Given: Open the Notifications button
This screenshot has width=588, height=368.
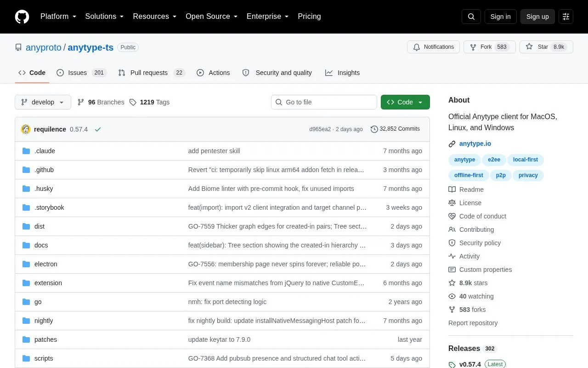Looking at the screenshot, I should [433, 47].
